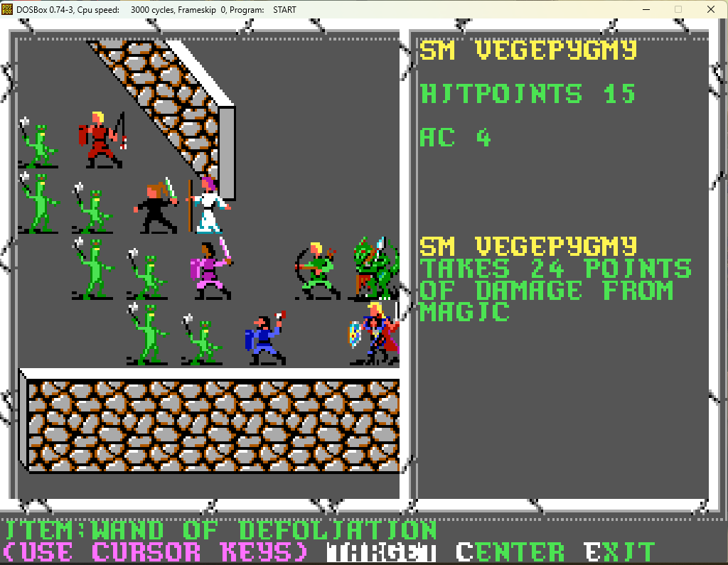
Task: Click the EXIT command
Action: tap(619, 552)
